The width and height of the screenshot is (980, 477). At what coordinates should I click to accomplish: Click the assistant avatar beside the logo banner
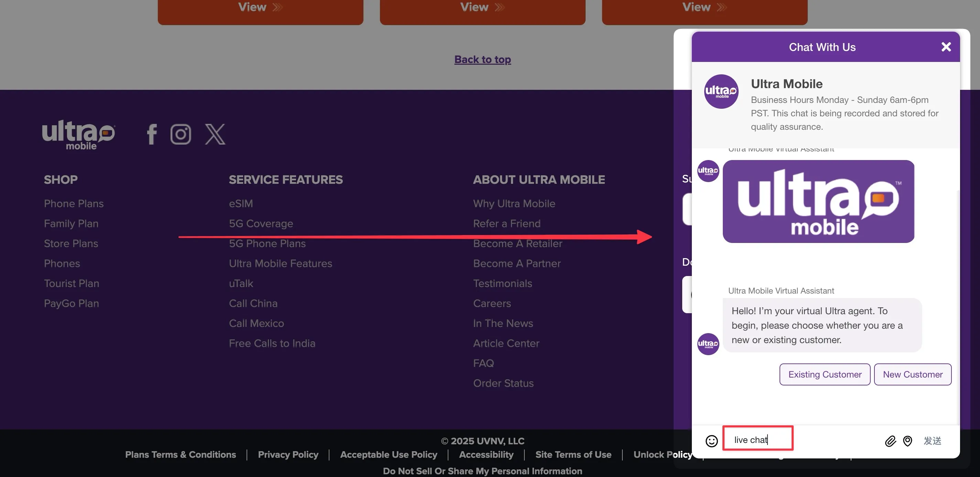pyautogui.click(x=708, y=171)
